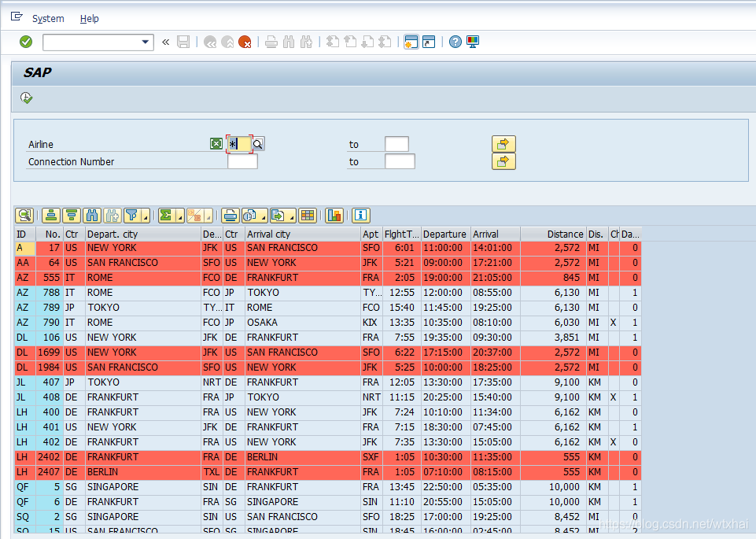This screenshot has width=756, height=539.
Task: Sort the list in descending order
Action: click(71, 215)
